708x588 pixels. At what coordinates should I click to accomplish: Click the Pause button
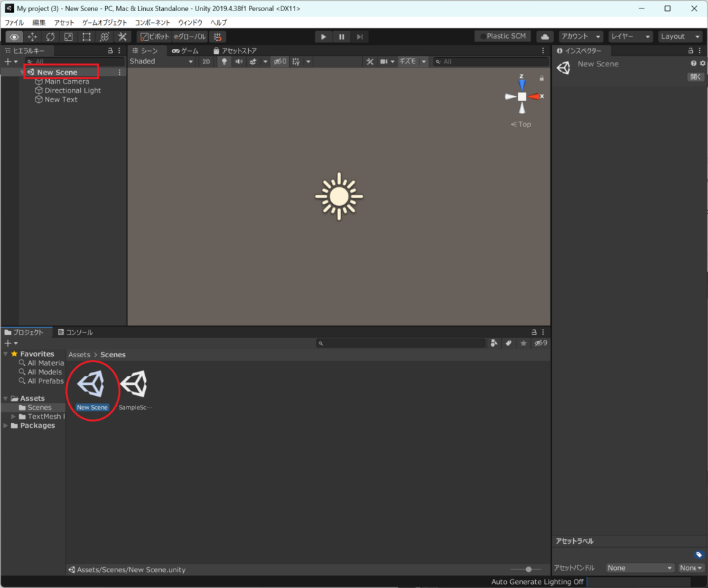tap(342, 37)
